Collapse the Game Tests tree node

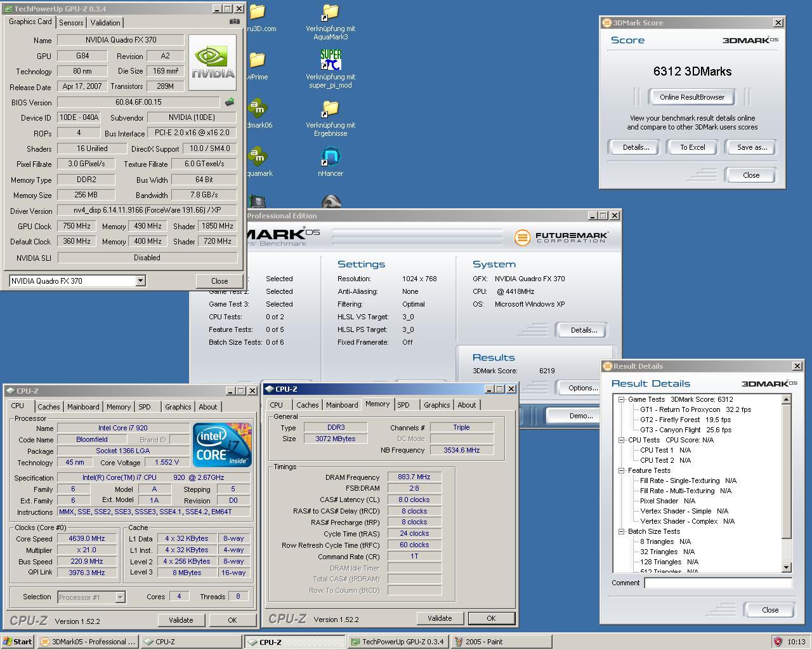click(x=622, y=399)
